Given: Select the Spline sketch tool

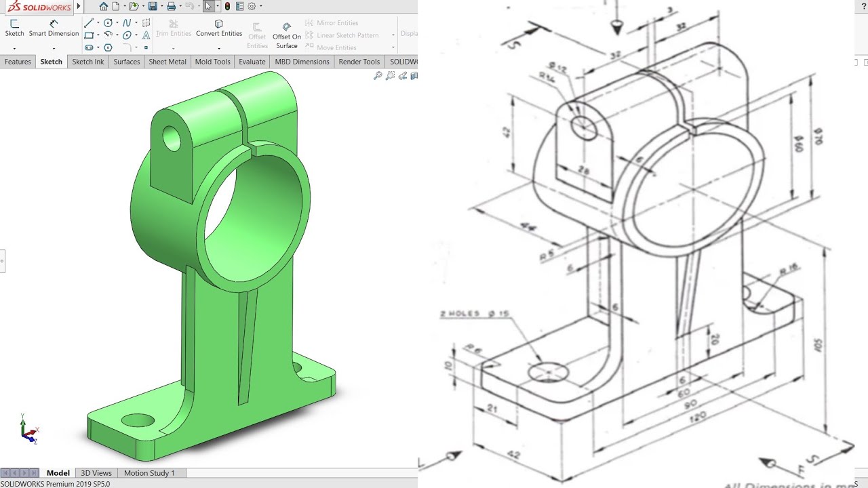Looking at the screenshot, I should 127,22.
